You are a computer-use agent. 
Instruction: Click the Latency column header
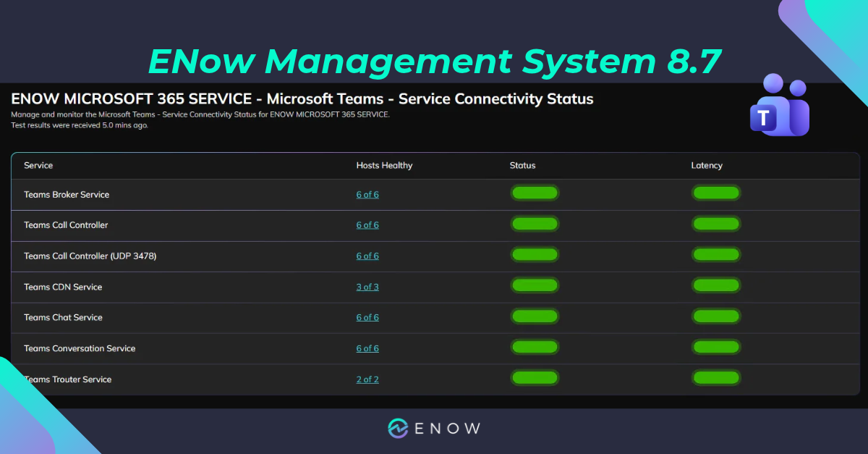[707, 166]
